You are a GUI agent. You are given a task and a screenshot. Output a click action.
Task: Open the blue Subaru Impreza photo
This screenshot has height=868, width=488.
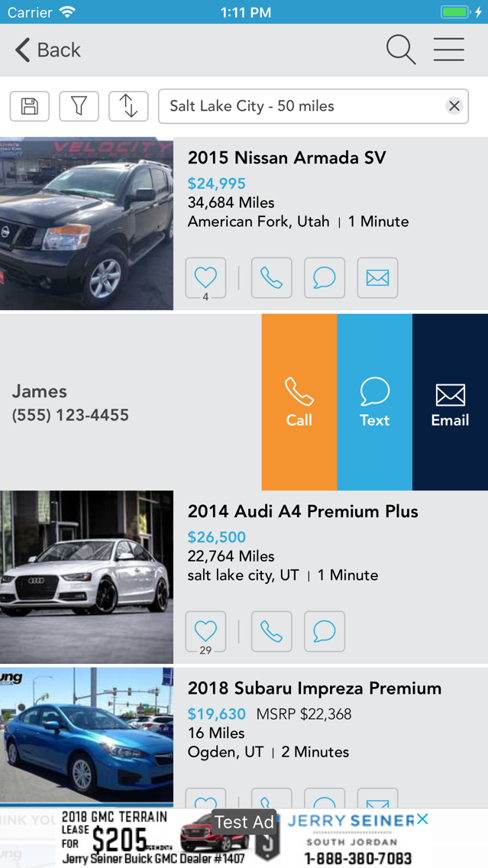86,737
